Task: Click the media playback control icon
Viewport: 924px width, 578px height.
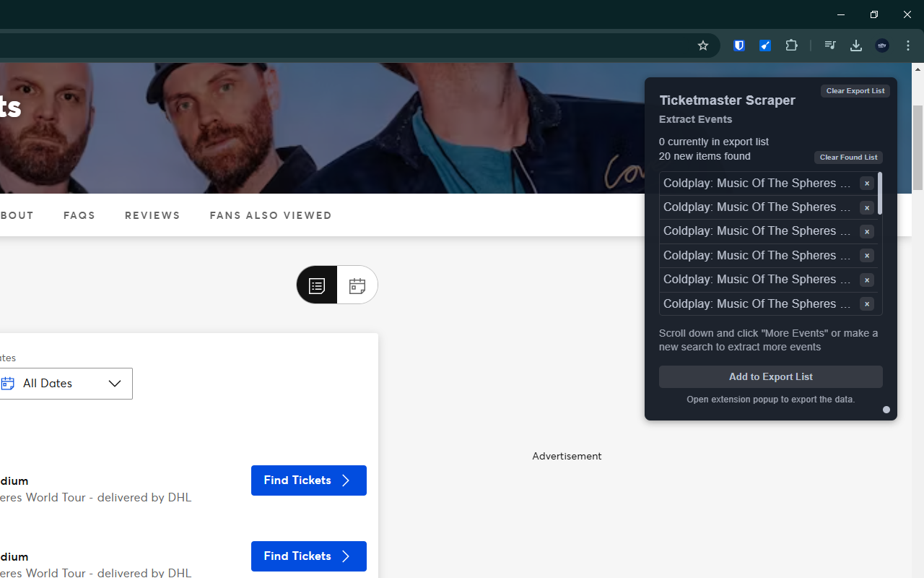Action: (x=830, y=45)
